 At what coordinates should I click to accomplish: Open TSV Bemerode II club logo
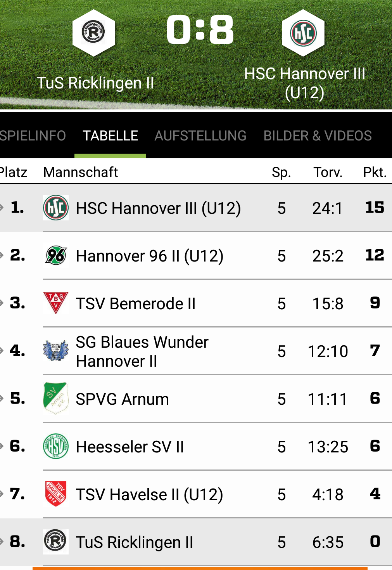point(56,303)
